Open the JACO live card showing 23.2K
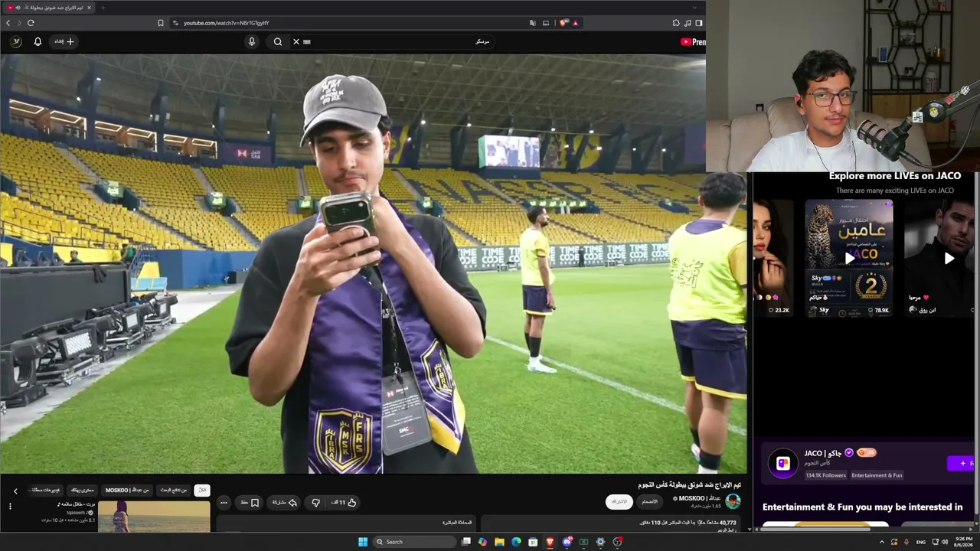Screen dimensions: 980x551 coord(773,258)
